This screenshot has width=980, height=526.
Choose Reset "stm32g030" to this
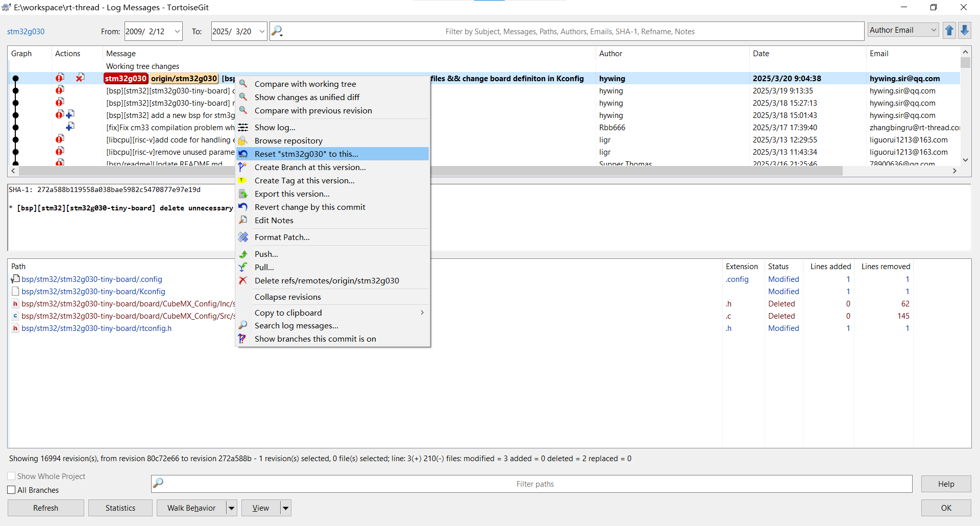click(x=306, y=154)
